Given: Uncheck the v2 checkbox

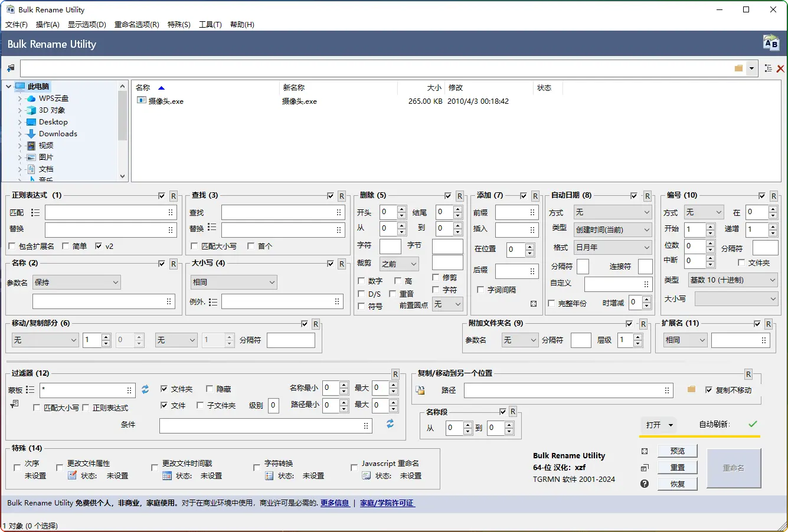Looking at the screenshot, I should tap(99, 246).
